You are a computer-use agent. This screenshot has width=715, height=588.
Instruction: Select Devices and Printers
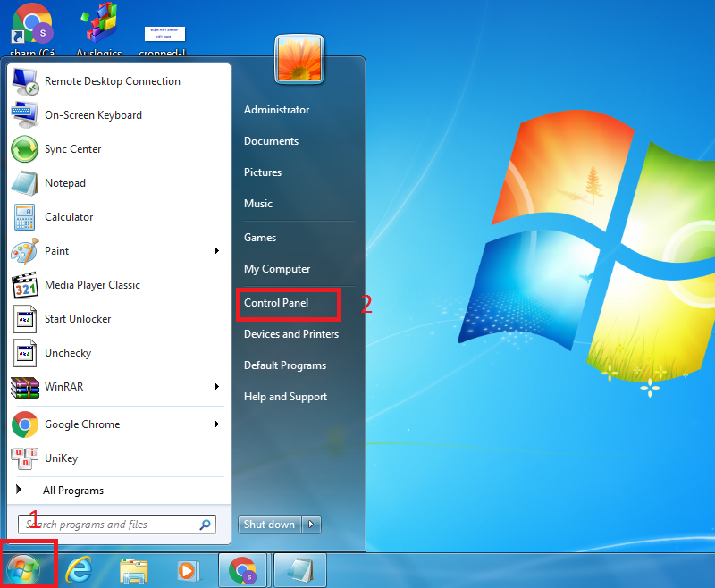pyautogui.click(x=290, y=334)
